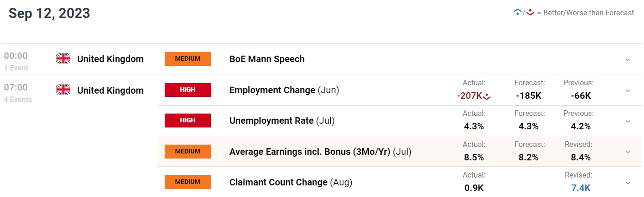The width and height of the screenshot is (644, 197).
Task: Click the blue Better icon in the legend
Action: coord(518,13)
